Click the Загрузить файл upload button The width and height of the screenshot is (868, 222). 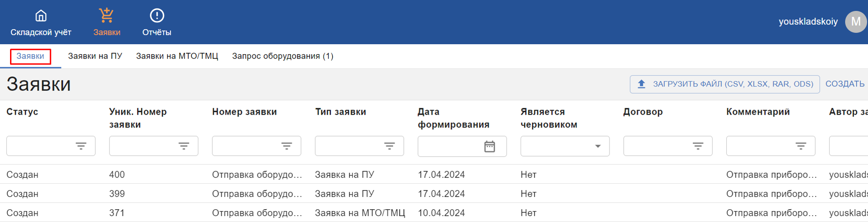tap(725, 84)
